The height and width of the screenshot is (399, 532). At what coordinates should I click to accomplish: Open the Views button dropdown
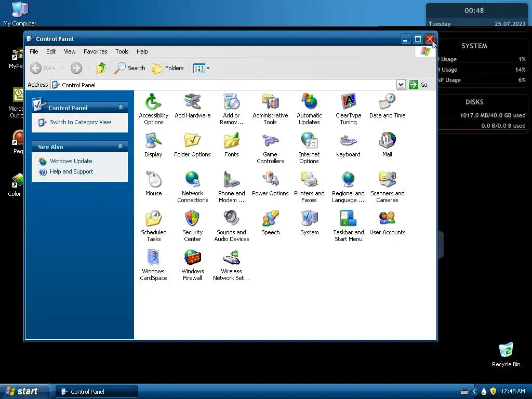coord(208,68)
